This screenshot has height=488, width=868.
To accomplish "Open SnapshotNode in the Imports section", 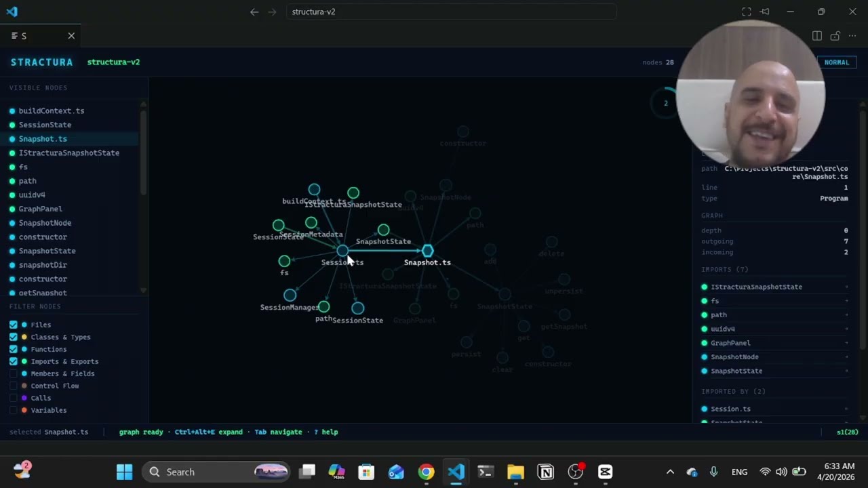I will [x=776, y=357].
